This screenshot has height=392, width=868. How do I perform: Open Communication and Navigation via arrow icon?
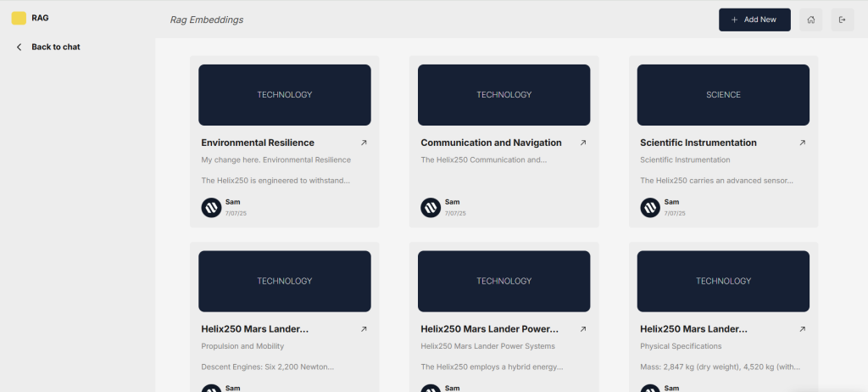[583, 143]
